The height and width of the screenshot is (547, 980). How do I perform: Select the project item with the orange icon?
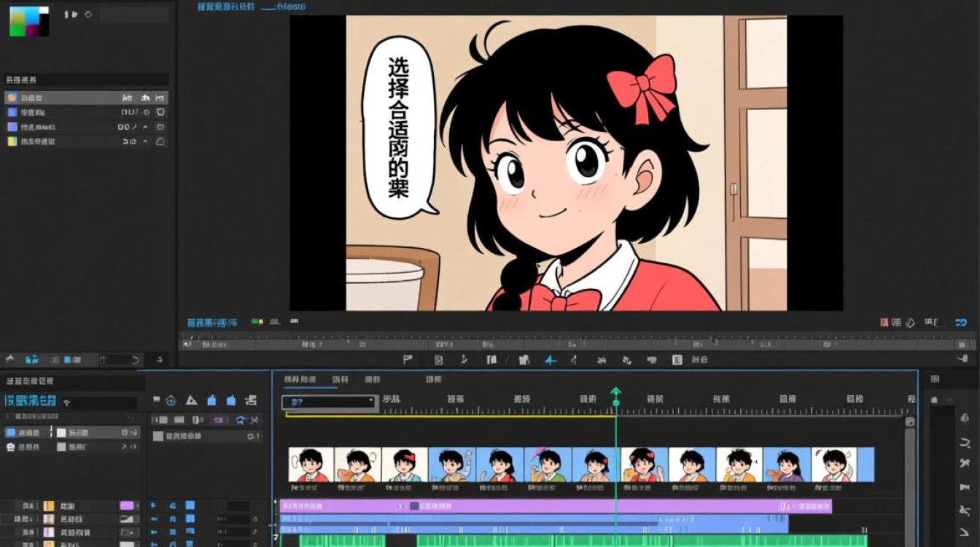86,98
